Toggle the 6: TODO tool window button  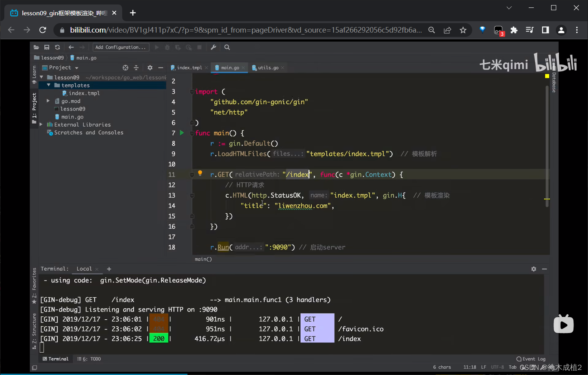point(89,359)
